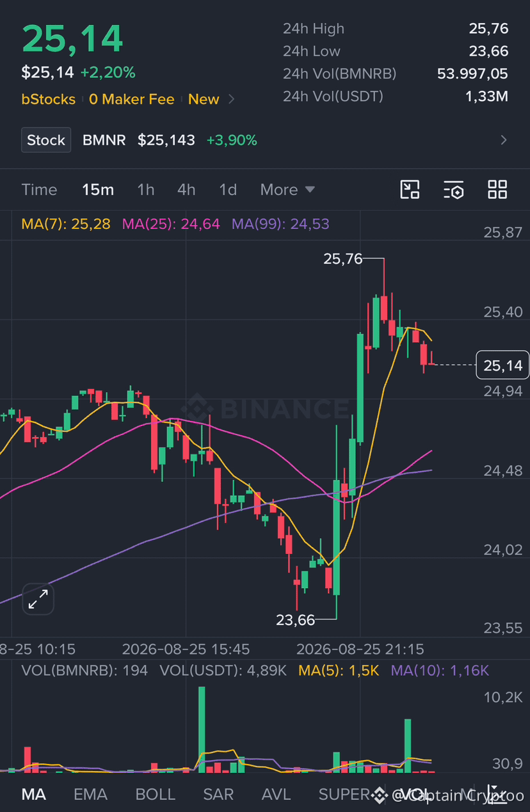The width and height of the screenshot is (530, 812).
Task: Click the 24h High value 25,76
Action: pos(488,28)
